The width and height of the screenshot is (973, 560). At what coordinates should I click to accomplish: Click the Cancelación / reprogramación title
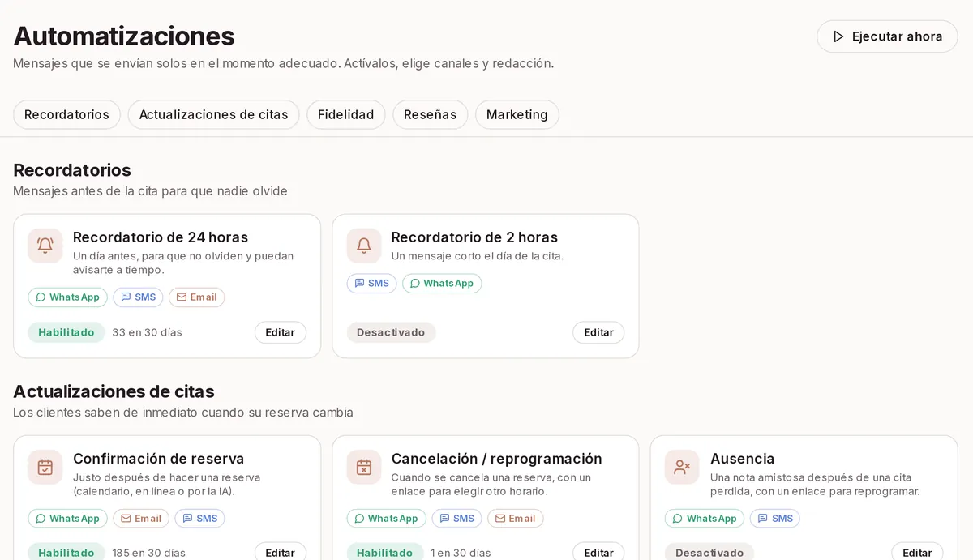[x=496, y=459]
